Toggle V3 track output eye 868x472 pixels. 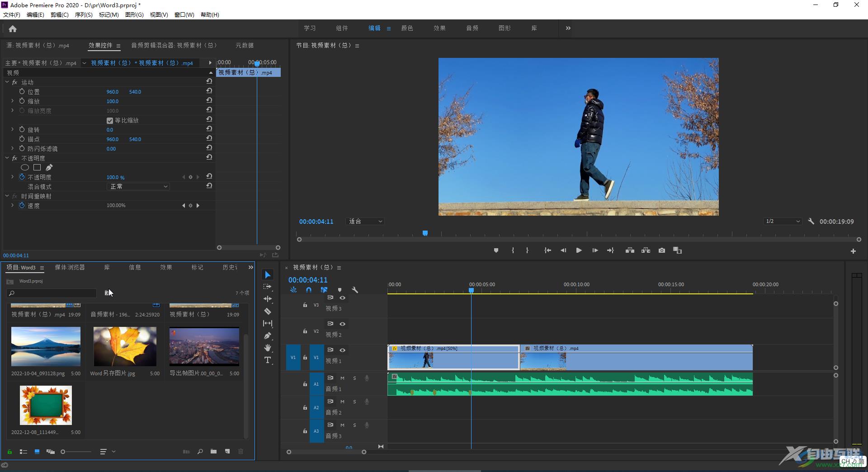(x=343, y=298)
